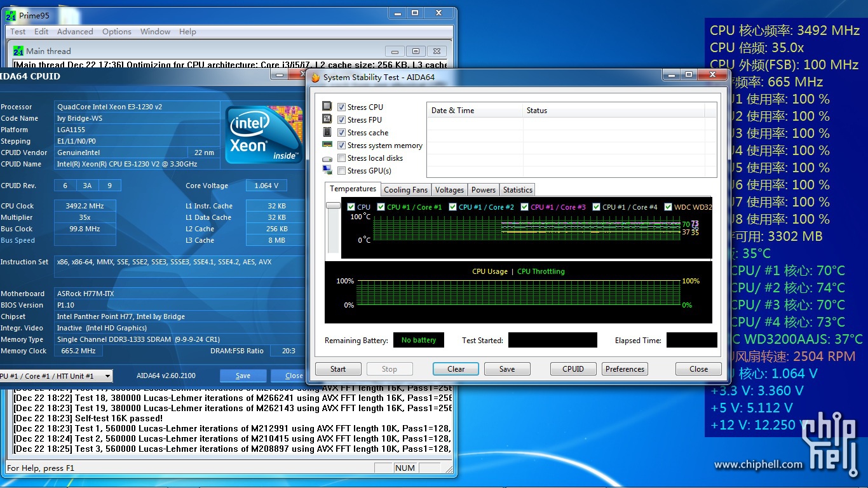This screenshot has width=868, height=488.
Task: Click the Save button in Stability Test
Action: pos(507,369)
